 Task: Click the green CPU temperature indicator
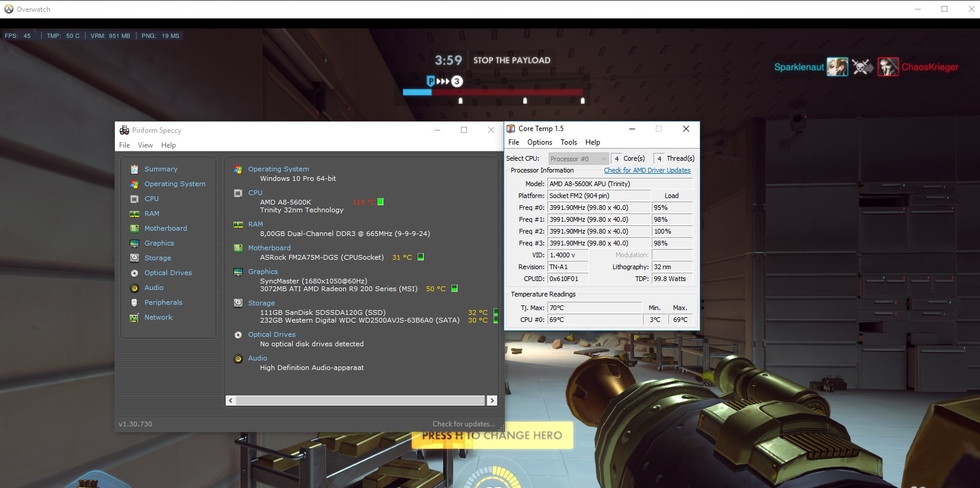pos(380,202)
